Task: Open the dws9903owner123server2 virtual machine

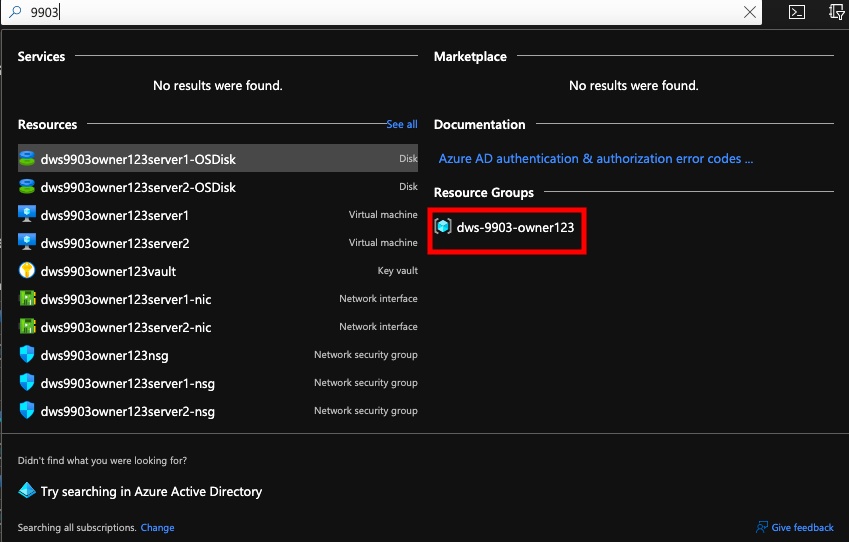Action: point(218,243)
